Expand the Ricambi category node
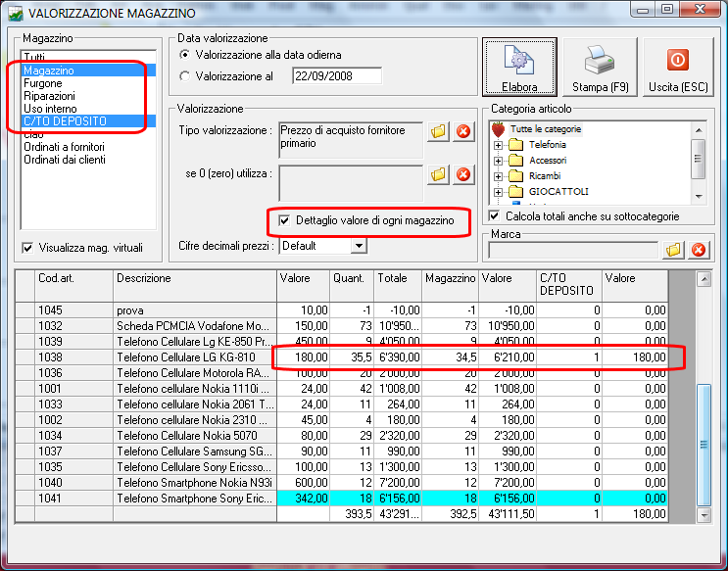This screenshot has width=728, height=571. tap(498, 176)
